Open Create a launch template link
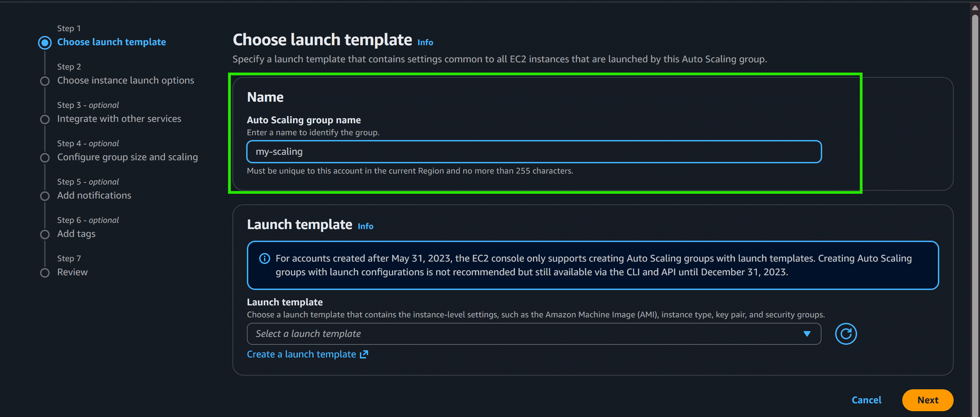The image size is (980, 417). coord(307,354)
